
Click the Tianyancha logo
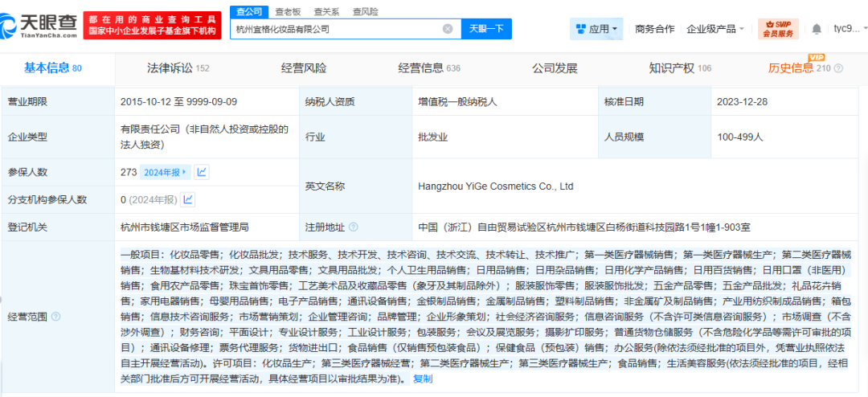(39, 25)
